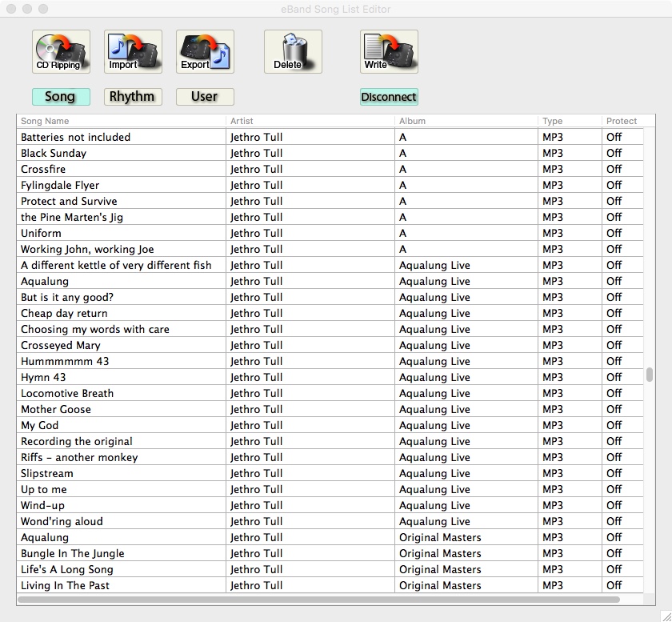The image size is (672, 622).
Task: Select Working John, working Joe
Action: coord(330,249)
